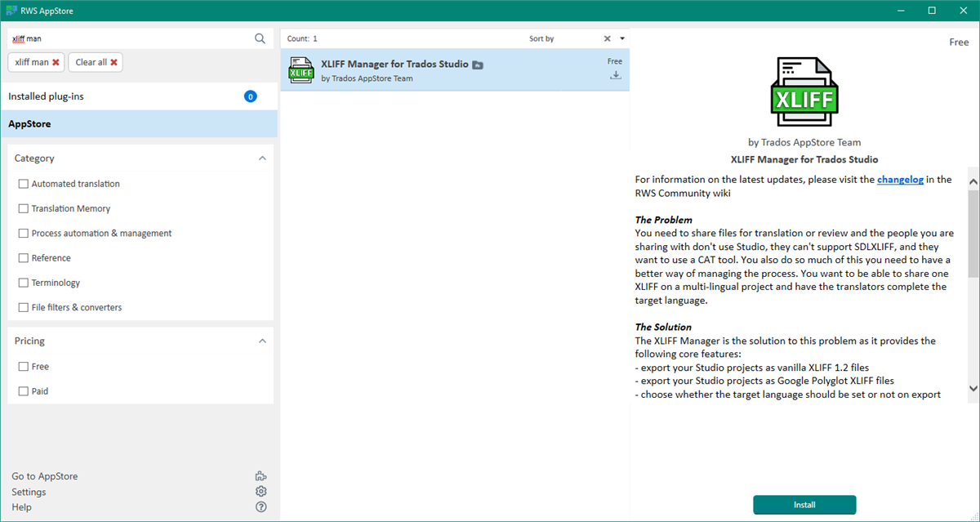The image size is (980, 522).
Task: Check the Translation Memory checkbox
Action: [24, 208]
